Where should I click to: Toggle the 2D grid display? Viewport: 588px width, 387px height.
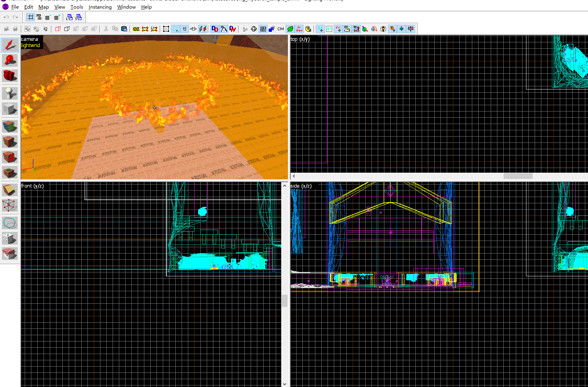30,17
